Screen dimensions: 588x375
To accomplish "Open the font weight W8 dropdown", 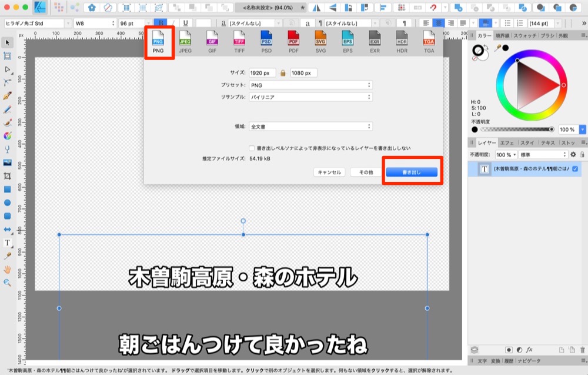I will [x=95, y=24].
